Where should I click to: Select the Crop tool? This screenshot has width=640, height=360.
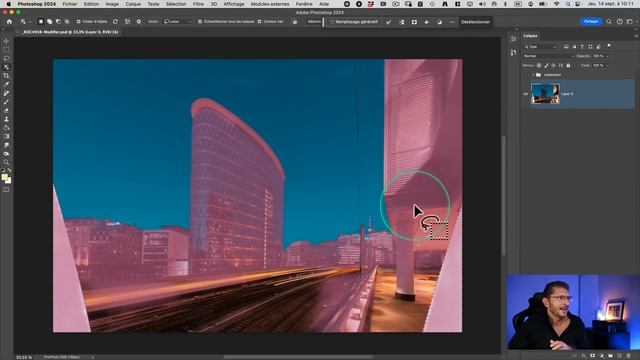6,76
